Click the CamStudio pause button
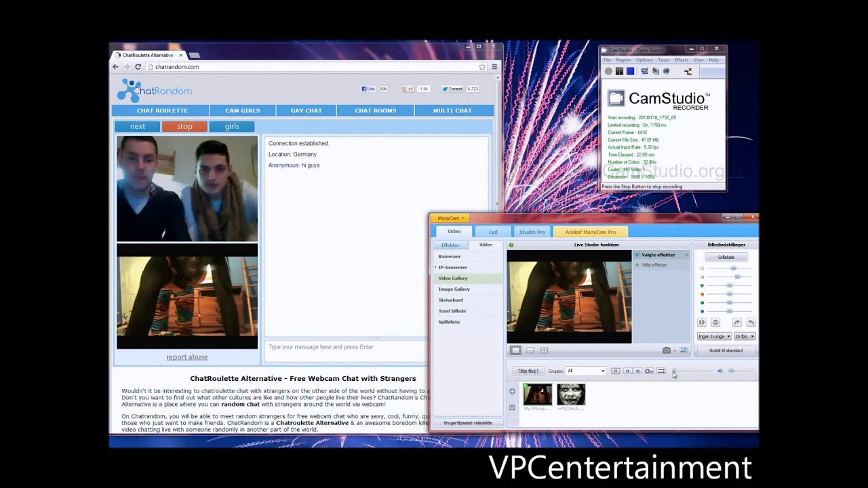 tap(619, 71)
